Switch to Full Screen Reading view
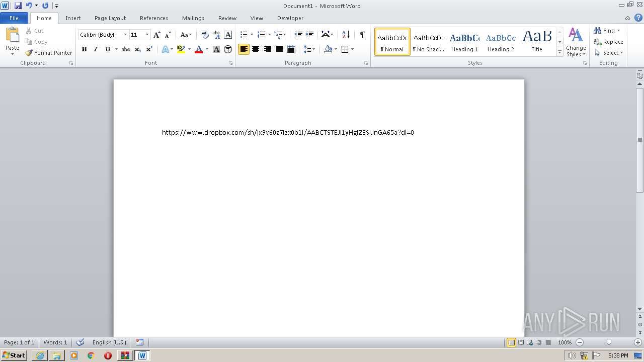This screenshot has width=644, height=362. click(520, 342)
